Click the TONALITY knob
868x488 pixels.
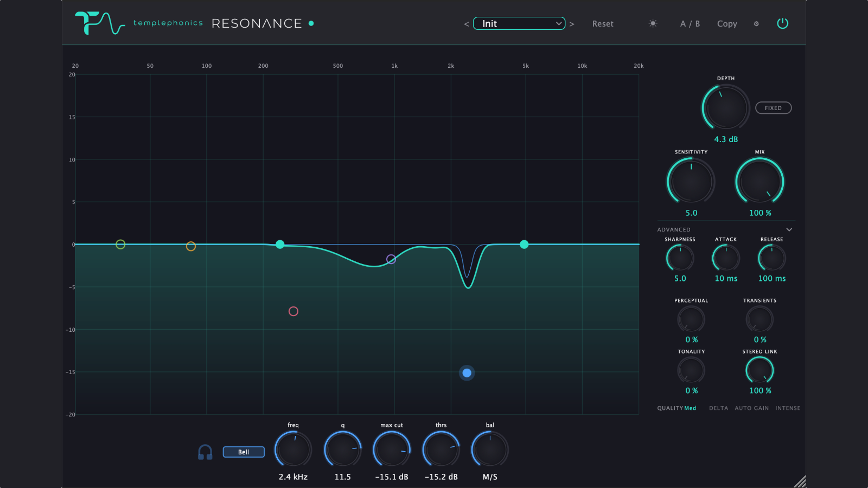pyautogui.click(x=691, y=370)
